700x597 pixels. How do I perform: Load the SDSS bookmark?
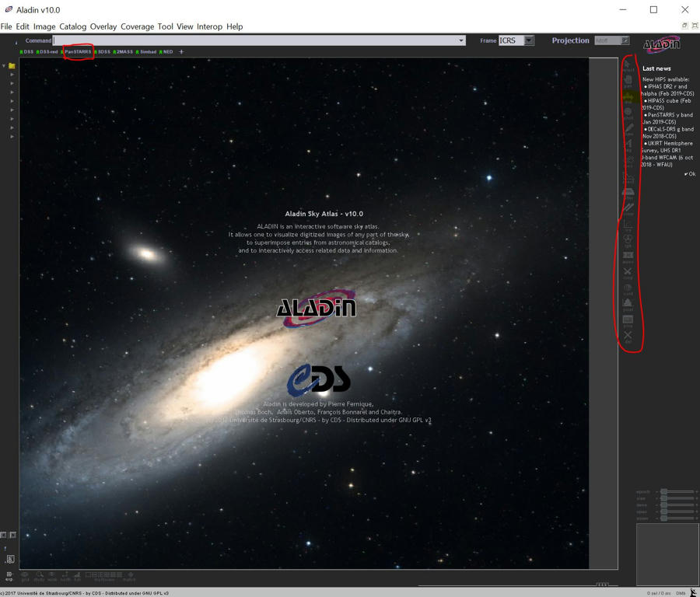click(x=103, y=52)
